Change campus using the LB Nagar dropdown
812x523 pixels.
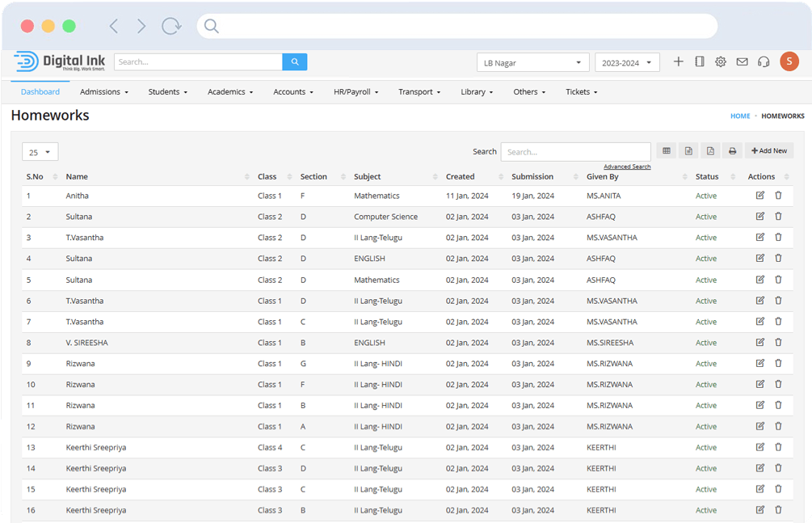pyautogui.click(x=532, y=61)
